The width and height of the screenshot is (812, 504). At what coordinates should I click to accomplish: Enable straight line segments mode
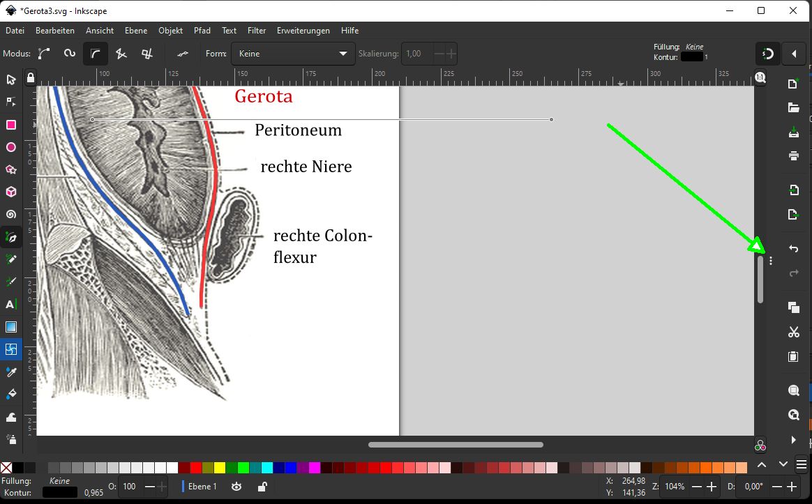coord(121,53)
